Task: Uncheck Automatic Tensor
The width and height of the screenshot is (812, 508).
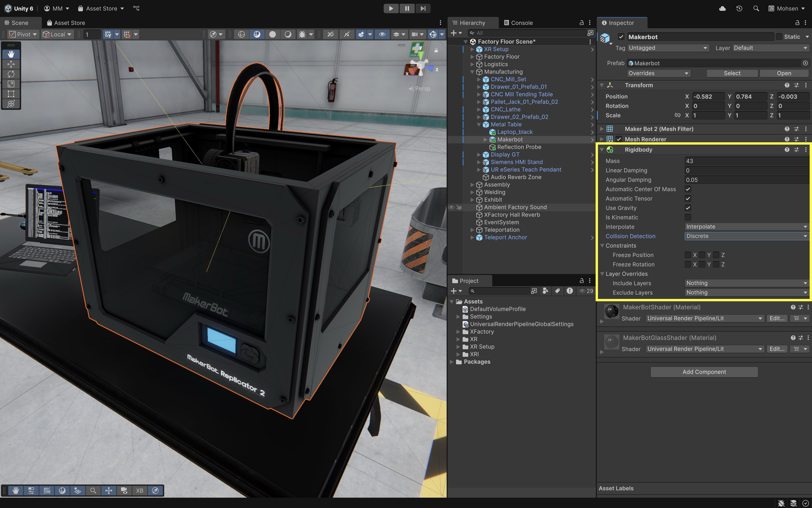Action: (688, 198)
